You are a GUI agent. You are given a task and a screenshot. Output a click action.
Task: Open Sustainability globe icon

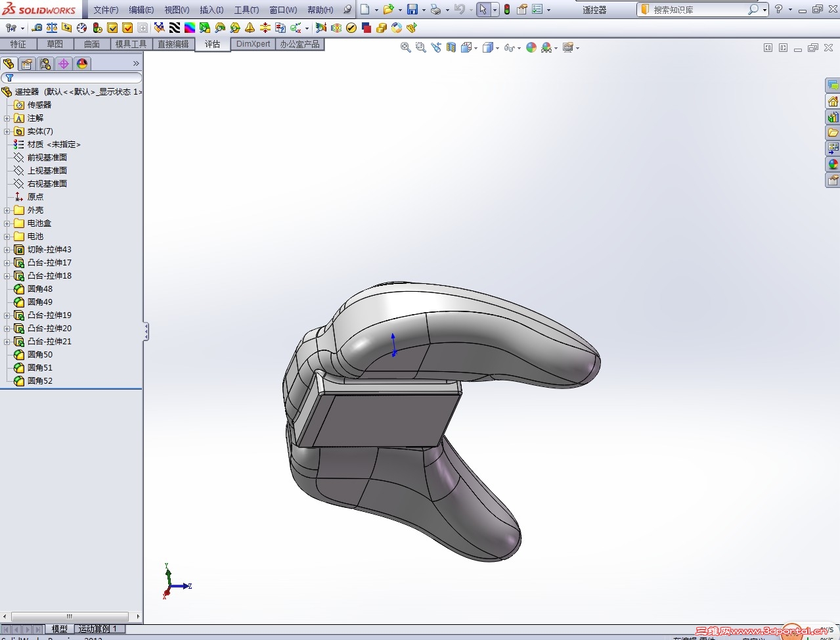pos(397,28)
